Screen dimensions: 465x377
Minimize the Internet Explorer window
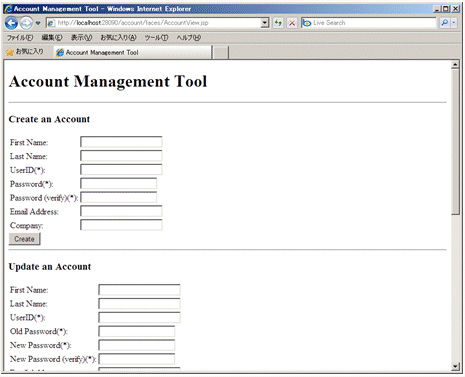[437, 9]
